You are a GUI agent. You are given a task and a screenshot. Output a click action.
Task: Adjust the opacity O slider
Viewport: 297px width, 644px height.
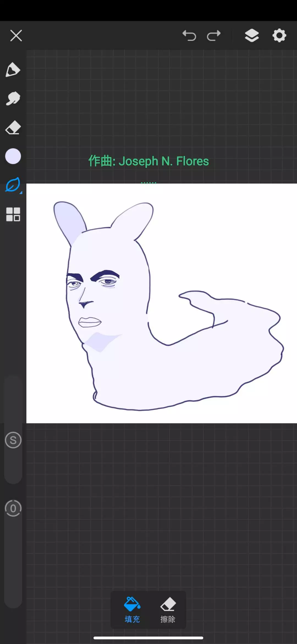[13, 508]
